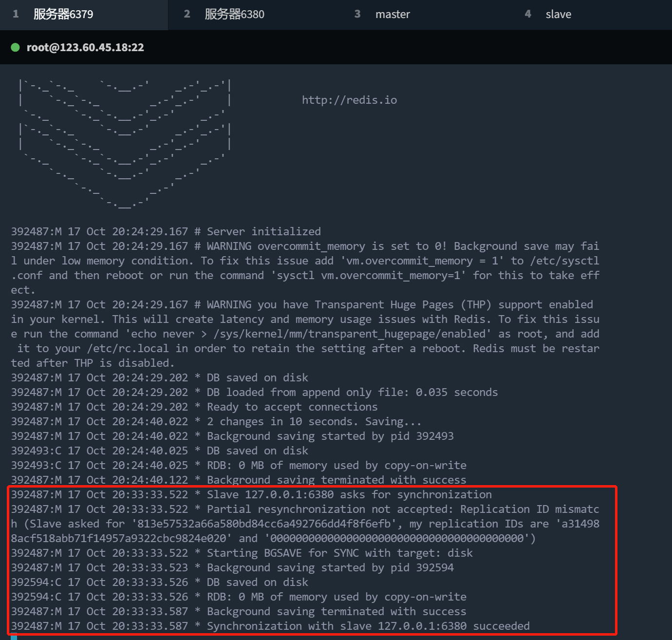
Task: Select the master tab
Action: (392, 14)
